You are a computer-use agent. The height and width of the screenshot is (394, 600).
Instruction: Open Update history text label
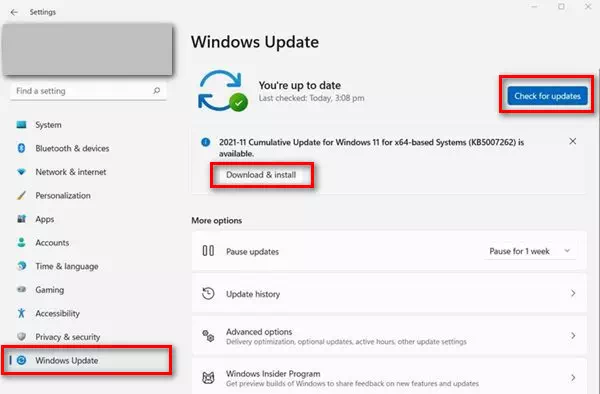pos(253,294)
